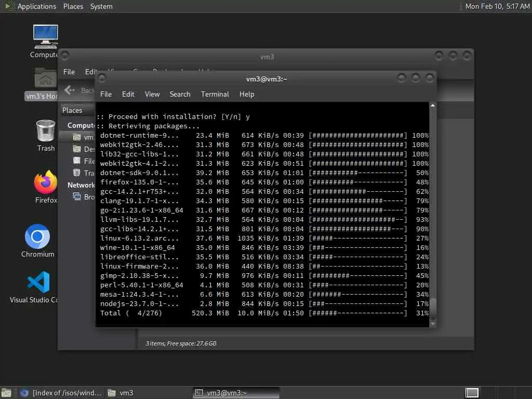Open the terminal Search menu

(x=180, y=95)
